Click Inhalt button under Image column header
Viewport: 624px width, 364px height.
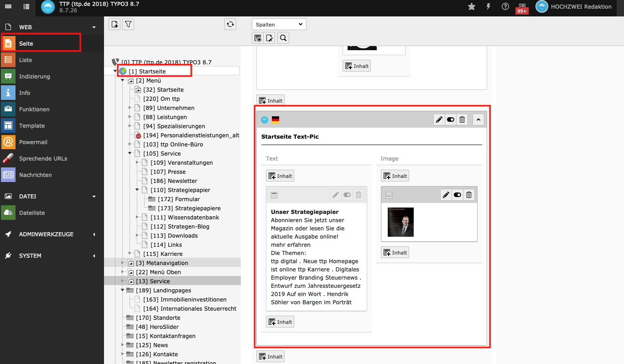[395, 176]
